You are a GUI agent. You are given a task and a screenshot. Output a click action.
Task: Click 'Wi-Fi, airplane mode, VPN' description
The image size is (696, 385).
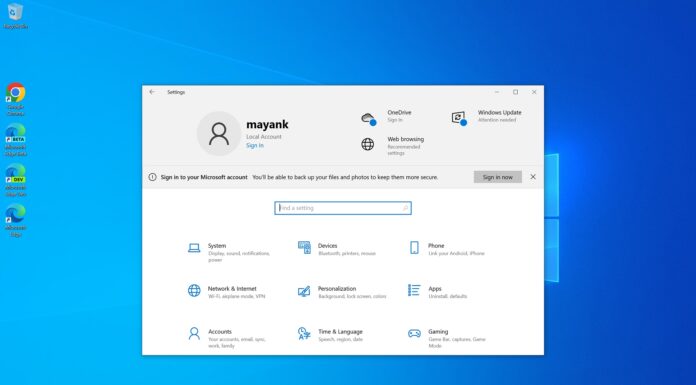coord(236,296)
